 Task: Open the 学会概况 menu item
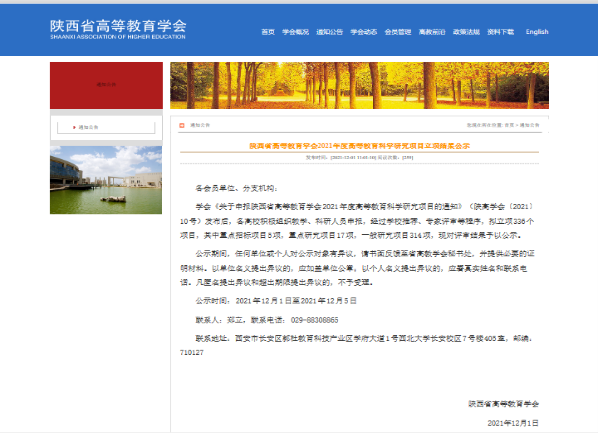pos(296,32)
